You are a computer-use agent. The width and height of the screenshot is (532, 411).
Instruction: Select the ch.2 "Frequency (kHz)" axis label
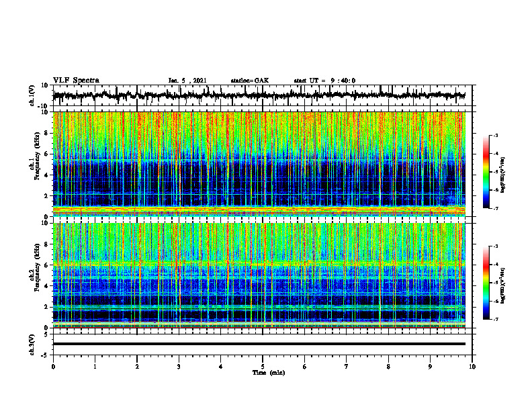pyautogui.click(x=37, y=267)
